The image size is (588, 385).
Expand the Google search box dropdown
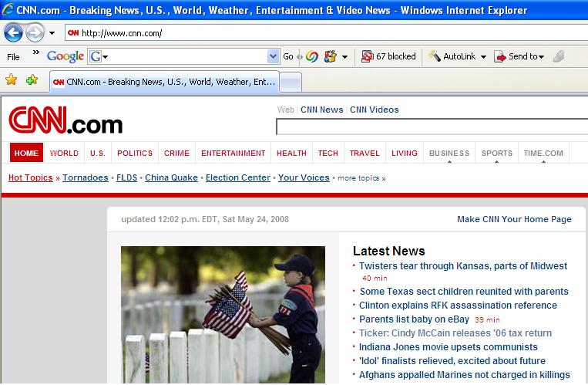pos(273,56)
